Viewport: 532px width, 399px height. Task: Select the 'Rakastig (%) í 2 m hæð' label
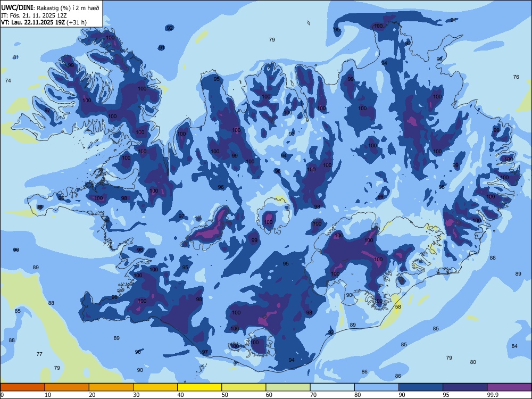(x=68, y=8)
